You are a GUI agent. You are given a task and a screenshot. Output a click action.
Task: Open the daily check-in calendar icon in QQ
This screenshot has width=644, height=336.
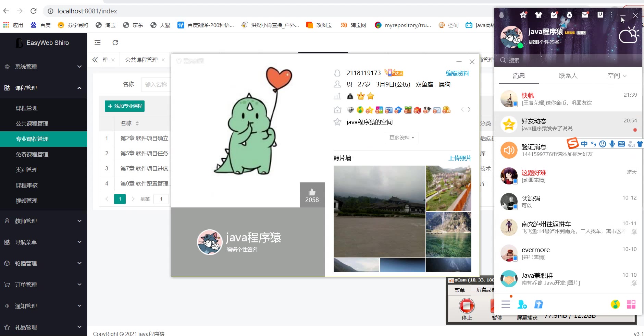pyautogui.click(x=554, y=15)
